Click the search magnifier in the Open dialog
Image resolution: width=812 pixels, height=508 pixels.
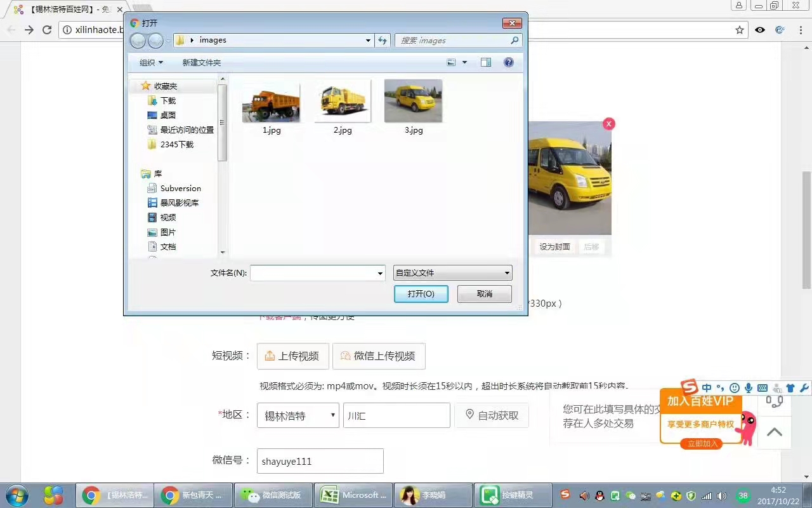tap(514, 40)
